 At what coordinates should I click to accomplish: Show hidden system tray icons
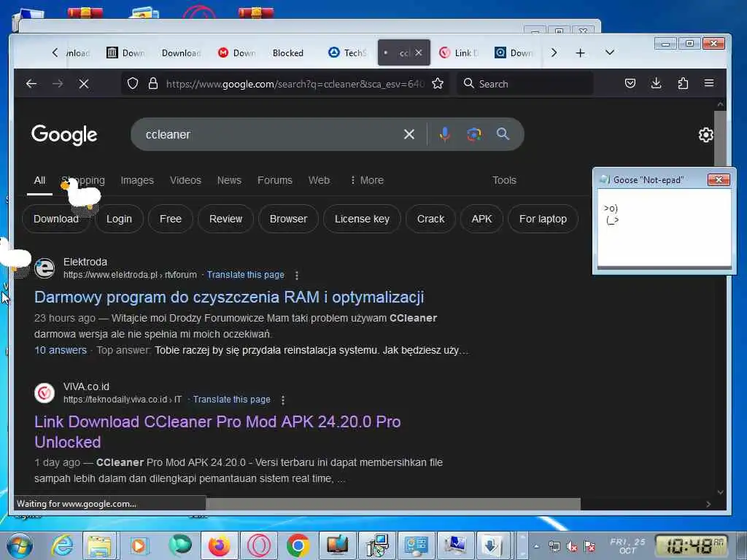536,546
